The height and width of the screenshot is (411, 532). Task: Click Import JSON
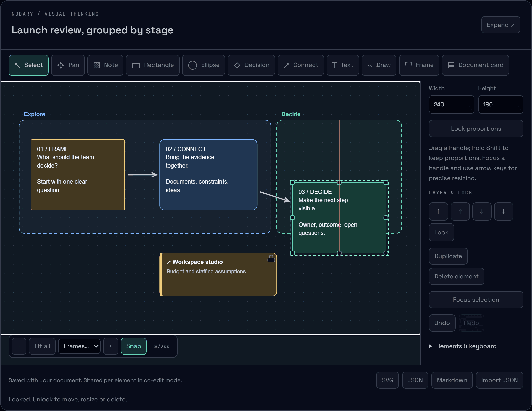[x=500, y=380]
